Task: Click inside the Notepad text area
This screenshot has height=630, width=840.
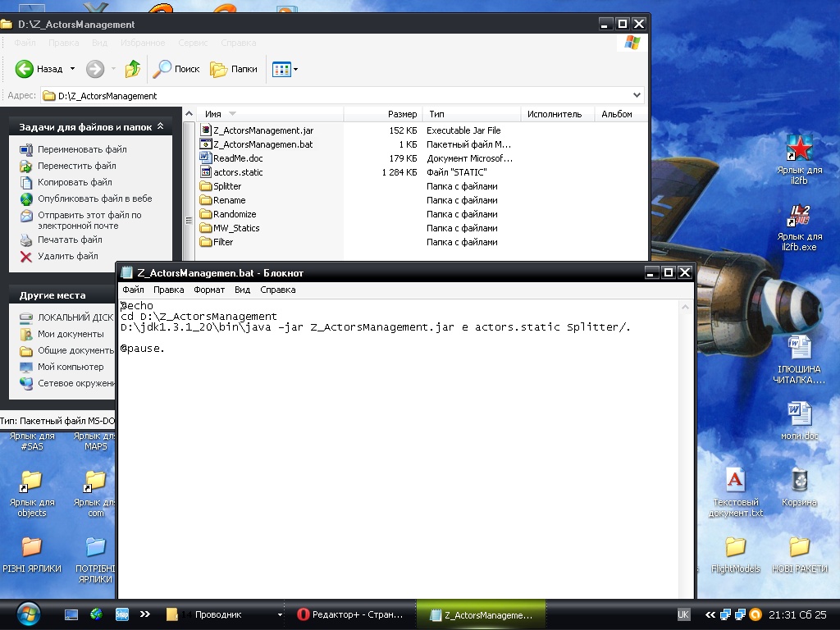Action: click(x=394, y=451)
